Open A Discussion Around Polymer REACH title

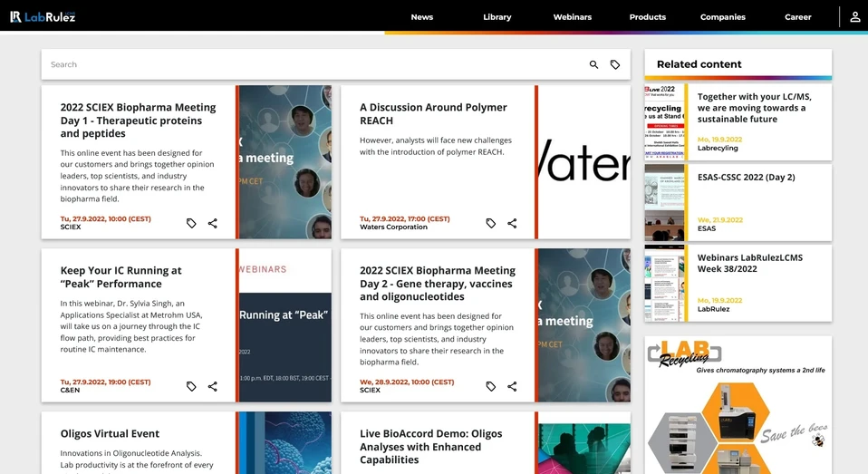433,113
